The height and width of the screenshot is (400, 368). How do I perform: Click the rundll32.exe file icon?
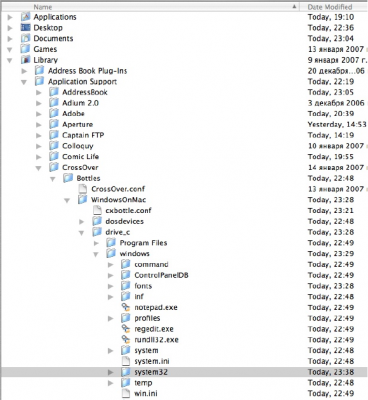click(125, 340)
